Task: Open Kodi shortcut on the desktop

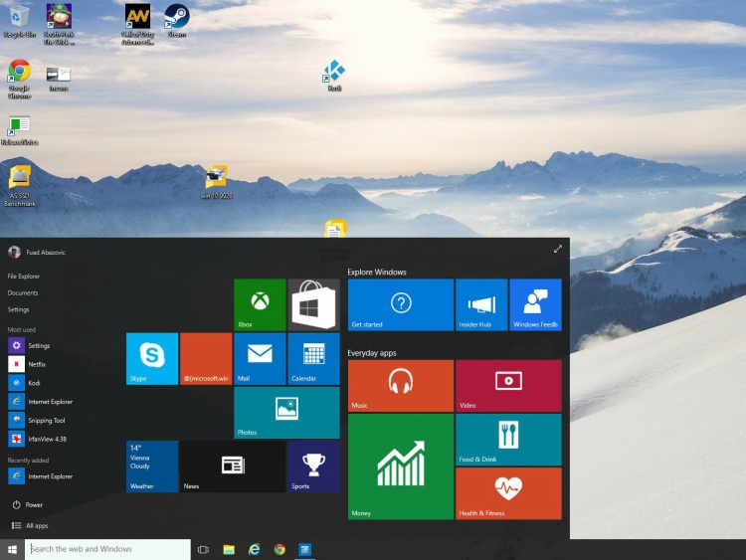Action: click(334, 74)
